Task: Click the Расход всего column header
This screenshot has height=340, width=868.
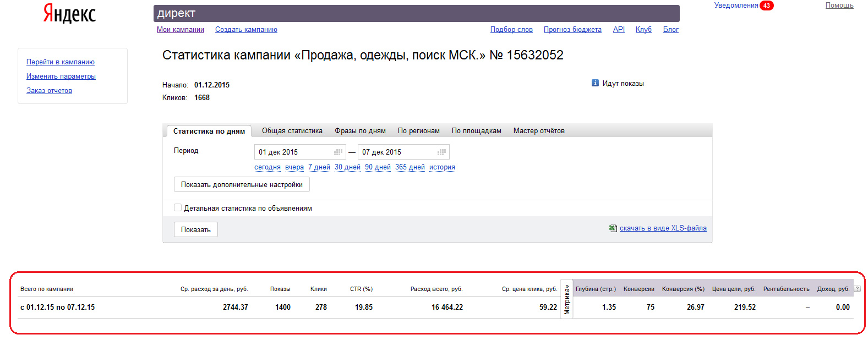Action: tap(436, 289)
